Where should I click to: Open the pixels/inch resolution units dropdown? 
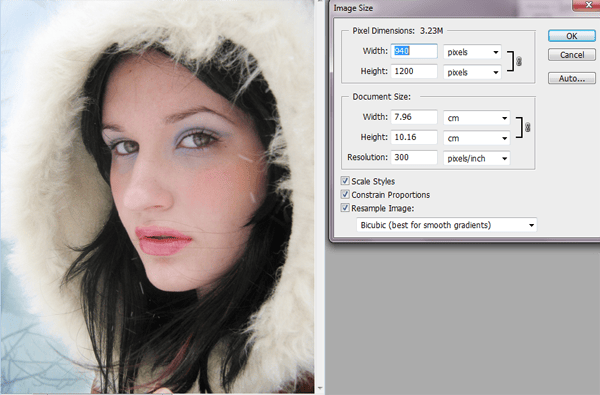pos(476,158)
